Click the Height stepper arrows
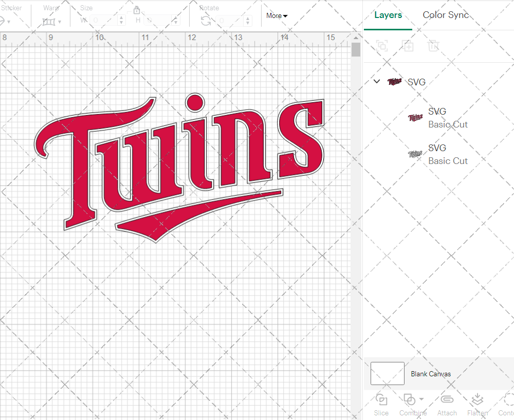The image size is (514, 420). (176, 21)
